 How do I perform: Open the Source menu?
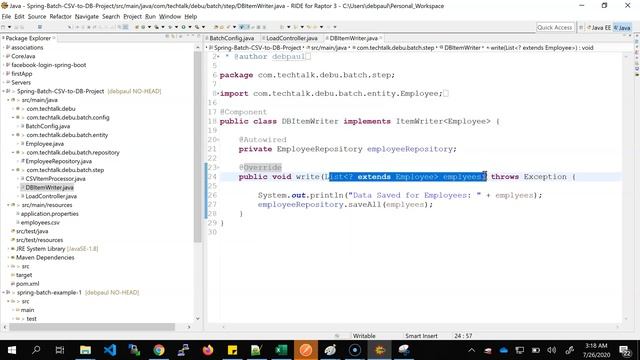37,16
